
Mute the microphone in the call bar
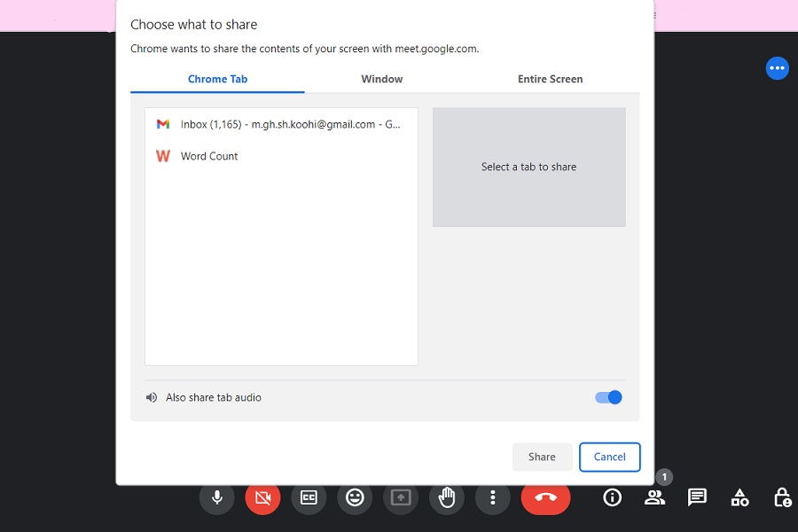[x=216, y=497]
